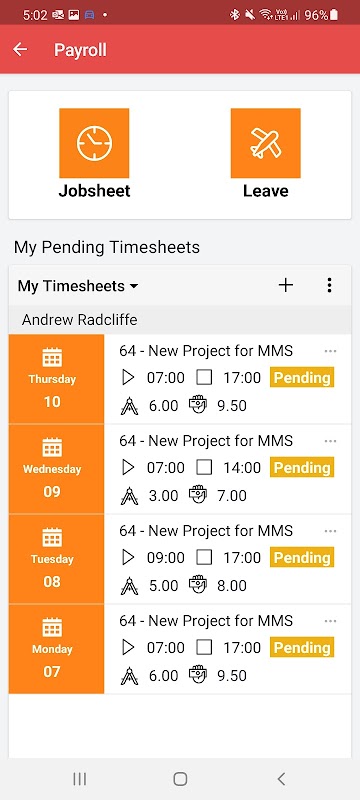Open the vertical three-dot timesheets menu
The width and height of the screenshot is (360, 800).
(329, 285)
